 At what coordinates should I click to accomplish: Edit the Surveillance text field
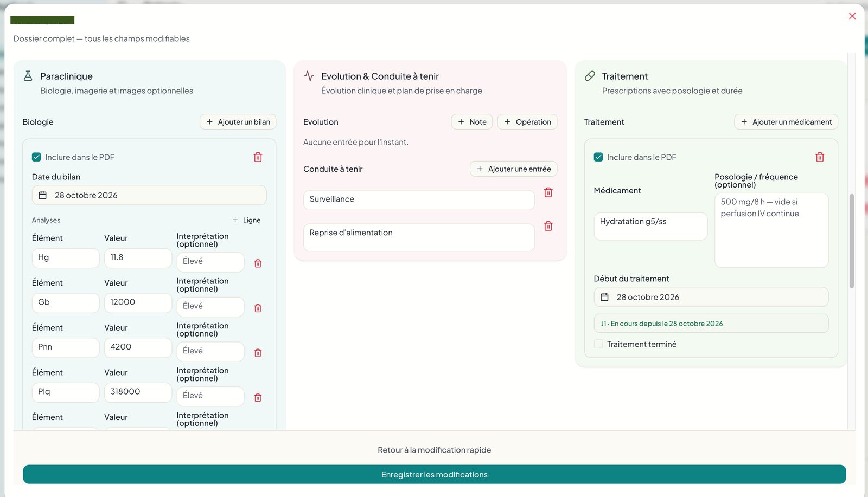click(419, 200)
